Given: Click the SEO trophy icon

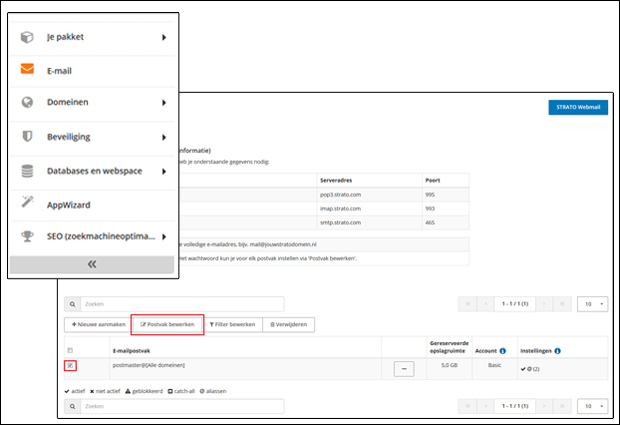Looking at the screenshot, I should (27, 236).
